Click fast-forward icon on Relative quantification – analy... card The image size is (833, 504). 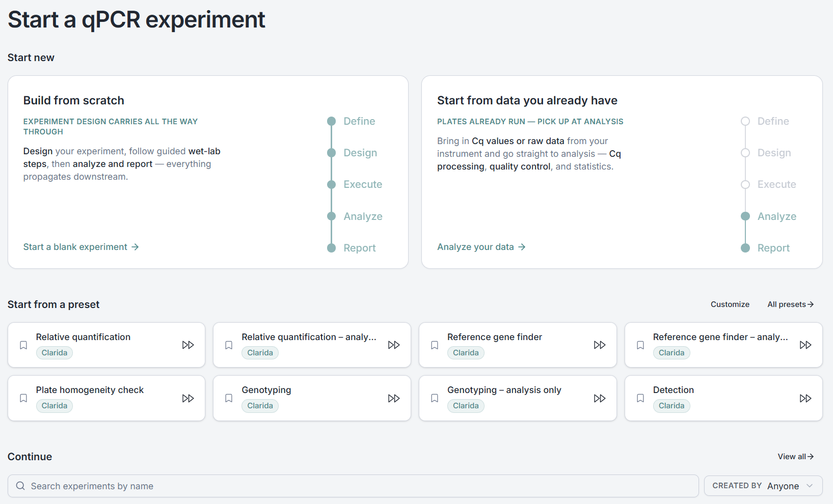[x=394, y=345]
